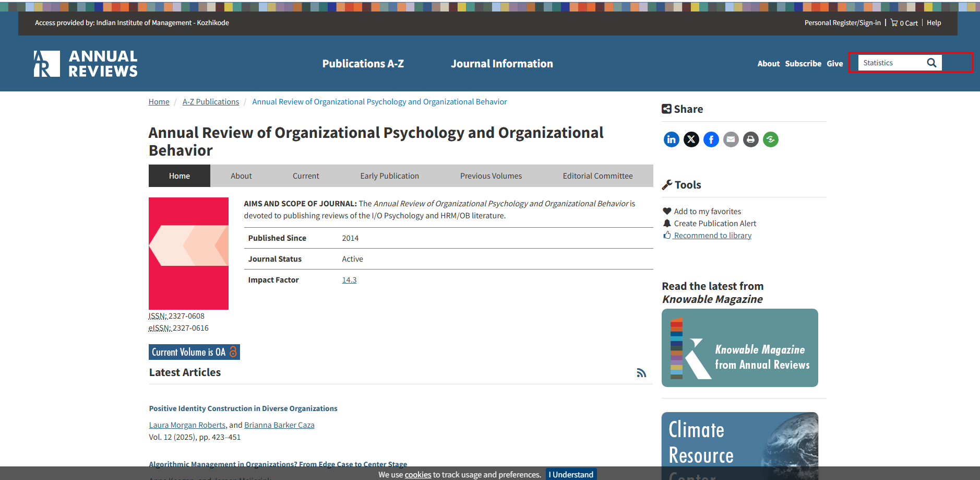This screenshot has width=980, height=480.
Task: Click Recommend to library link
Action: 712,236
